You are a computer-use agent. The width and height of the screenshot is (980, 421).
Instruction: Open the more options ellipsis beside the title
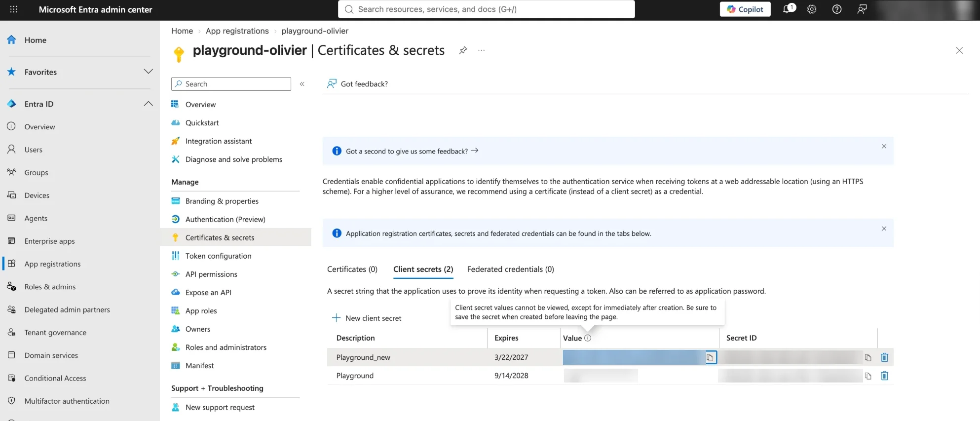(x=482, y=50)
